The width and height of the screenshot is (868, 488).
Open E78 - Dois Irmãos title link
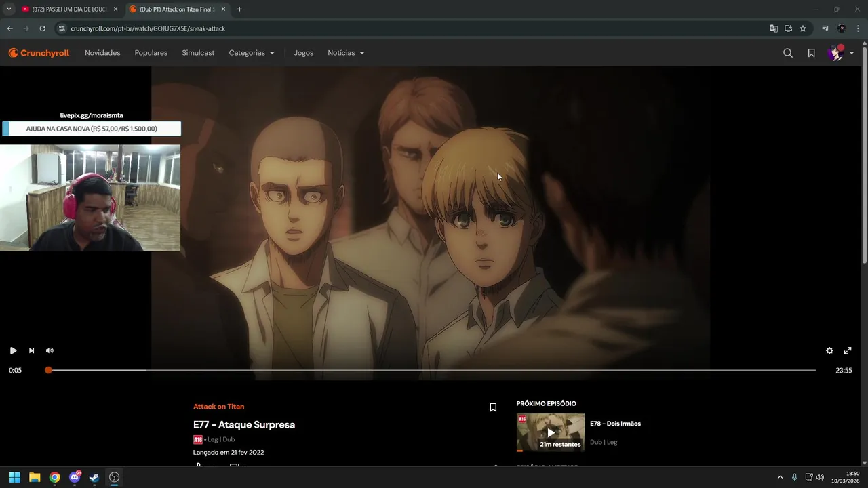[615, 424]
